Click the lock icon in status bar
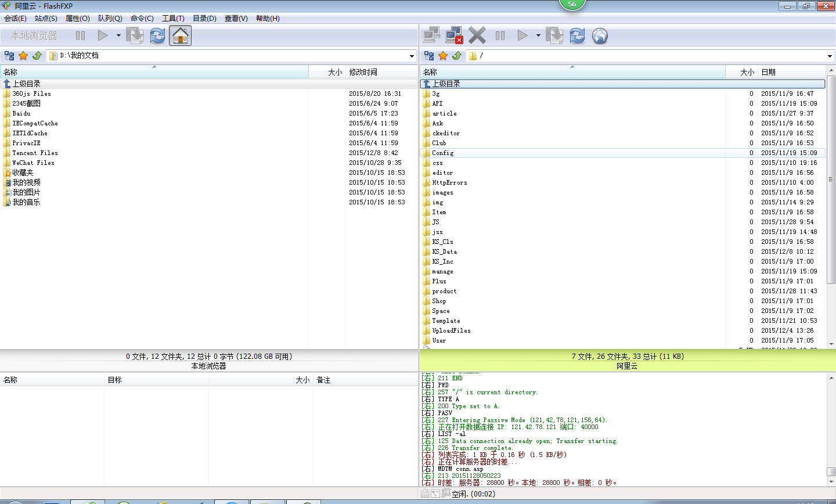Viewport: 836px width, 504px height. pos(425,494)
